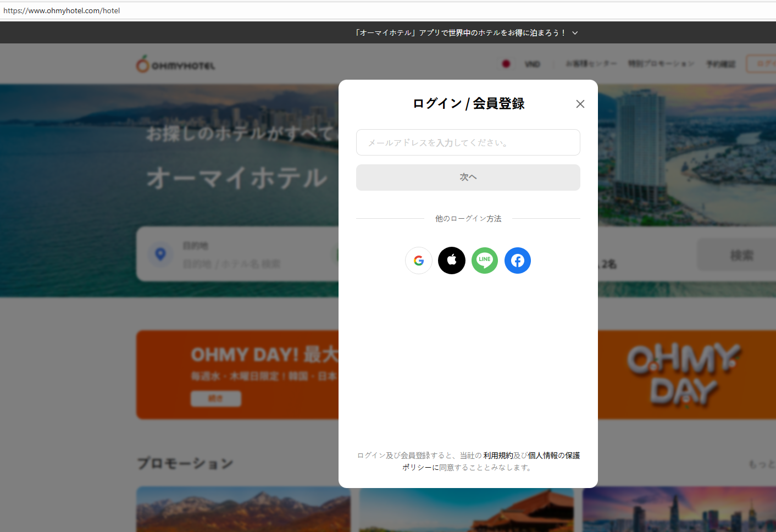Click the blue location pin icon
The width and height of the screenshot is (776, 532).
(x=160, y=254)
